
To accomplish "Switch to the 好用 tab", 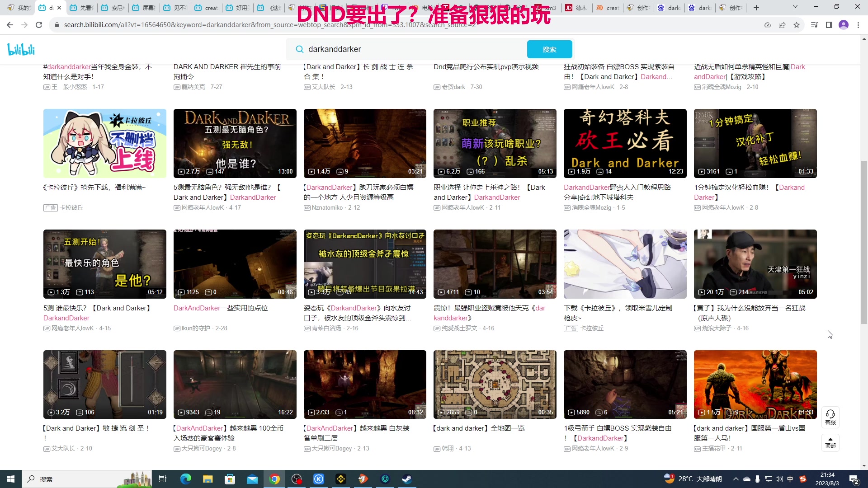I will click(x=238, y=8).
